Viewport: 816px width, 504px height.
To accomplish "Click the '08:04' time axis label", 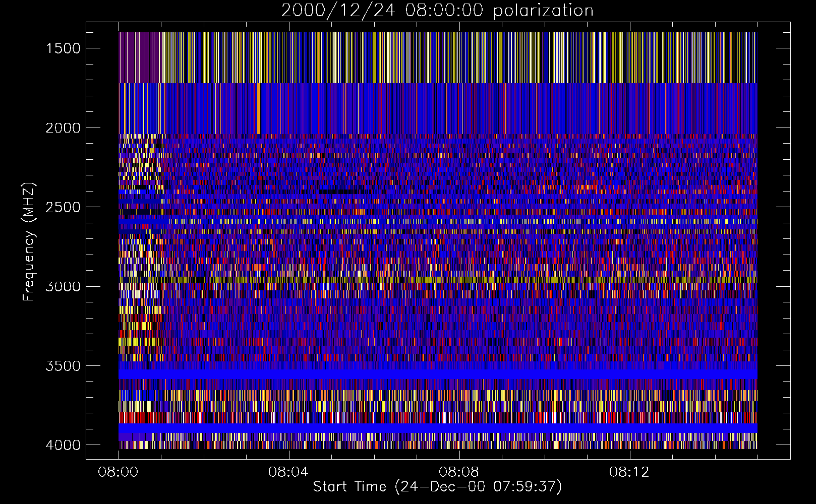I will pos(288,472).
